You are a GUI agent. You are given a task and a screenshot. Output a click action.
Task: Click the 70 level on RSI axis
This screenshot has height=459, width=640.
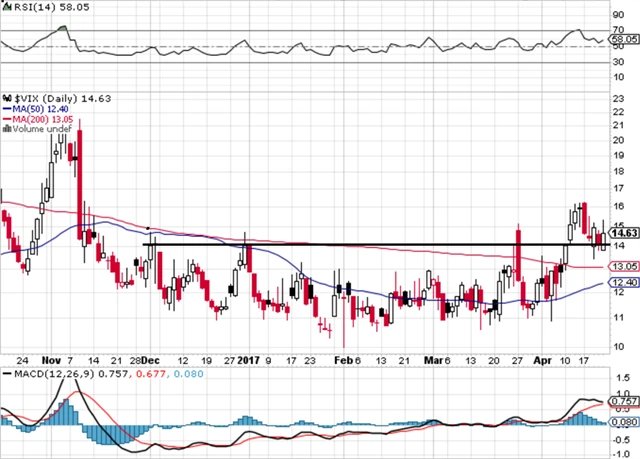pyautogui.click(x=619, y=30)
